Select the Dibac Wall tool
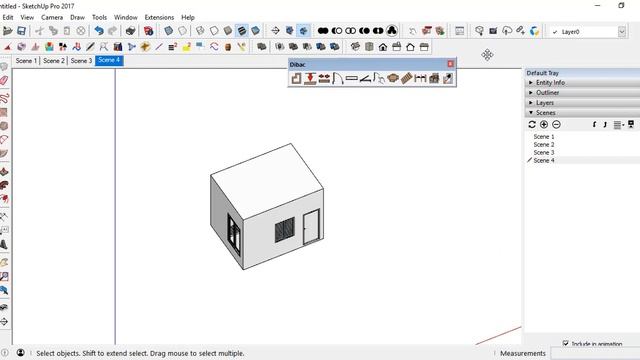This screenshot has width=640, height=360. [x=296, y=78]
